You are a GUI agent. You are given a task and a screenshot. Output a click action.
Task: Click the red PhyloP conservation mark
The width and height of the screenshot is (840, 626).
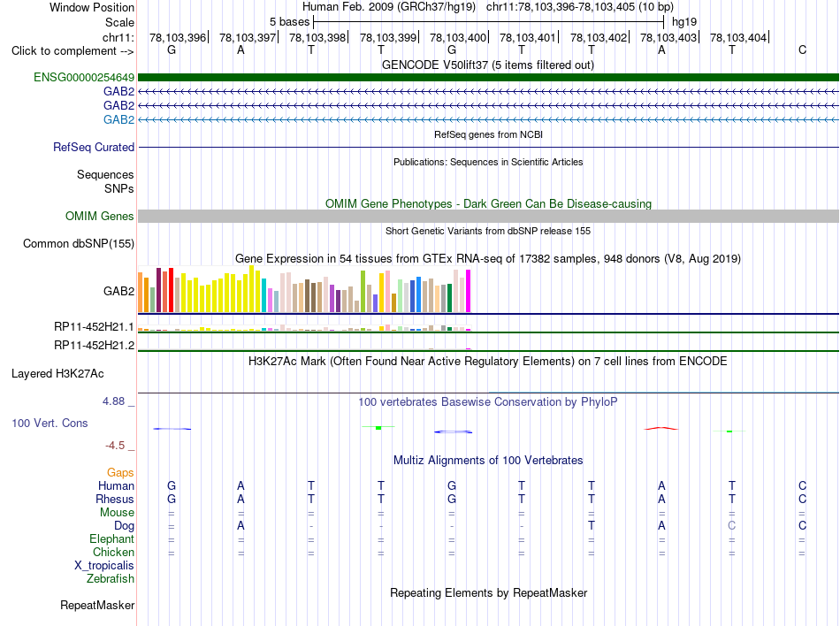(x=661, y=429)
